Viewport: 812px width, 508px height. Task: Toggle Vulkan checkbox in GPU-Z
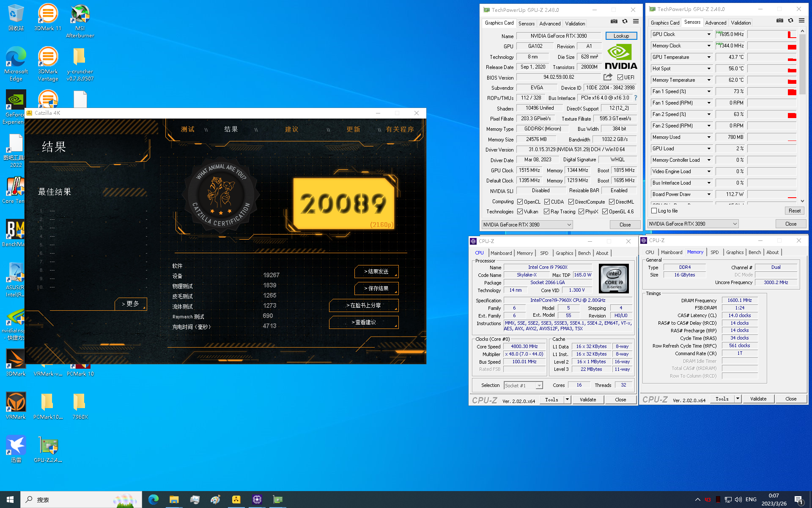(520, 212)
